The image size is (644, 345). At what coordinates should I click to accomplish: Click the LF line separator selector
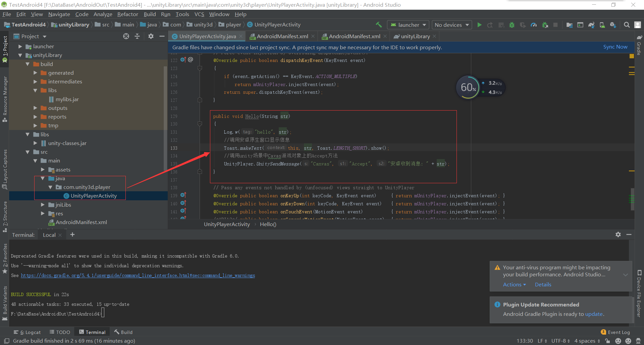click(x=542, y=341)
